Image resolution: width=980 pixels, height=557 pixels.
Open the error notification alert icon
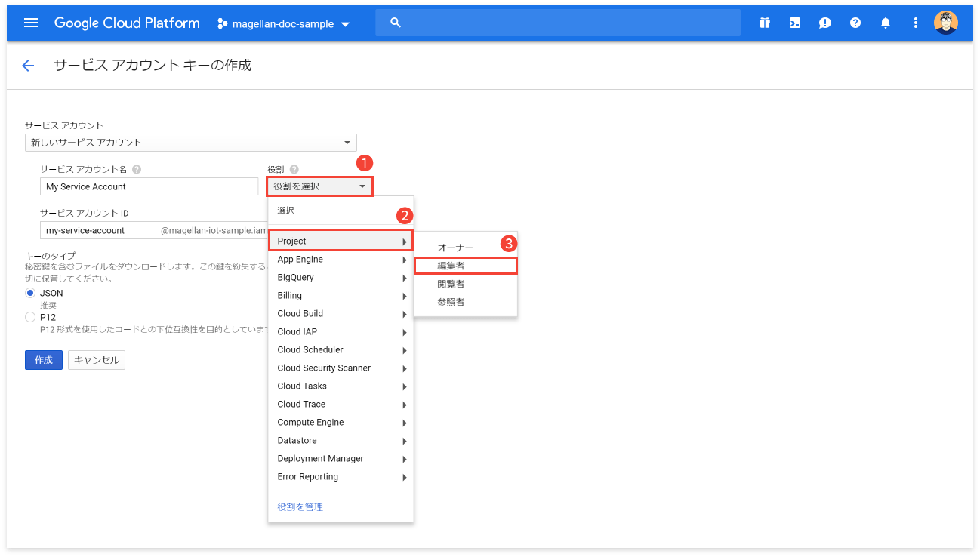[x=825, y=23]
